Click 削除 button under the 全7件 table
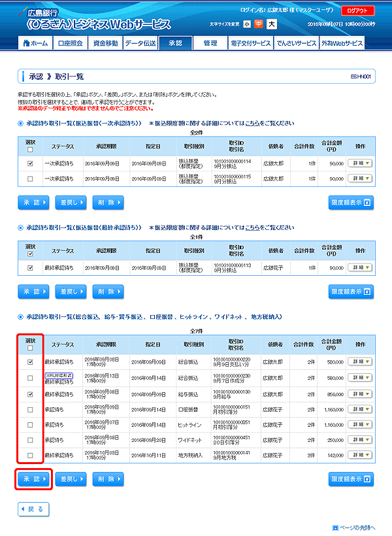 pos(108,479)
